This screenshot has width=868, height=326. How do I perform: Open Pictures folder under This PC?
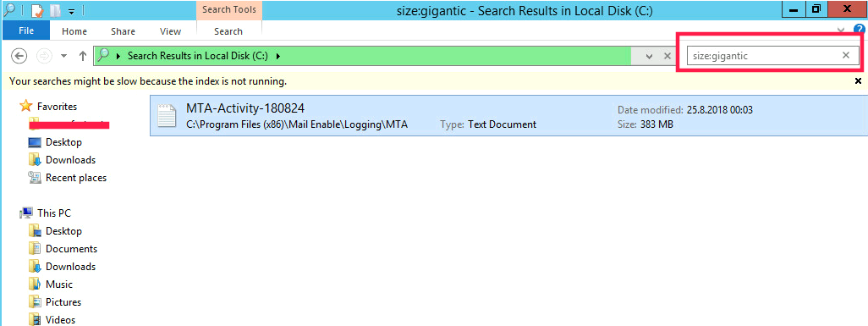[x=63, y=301]
